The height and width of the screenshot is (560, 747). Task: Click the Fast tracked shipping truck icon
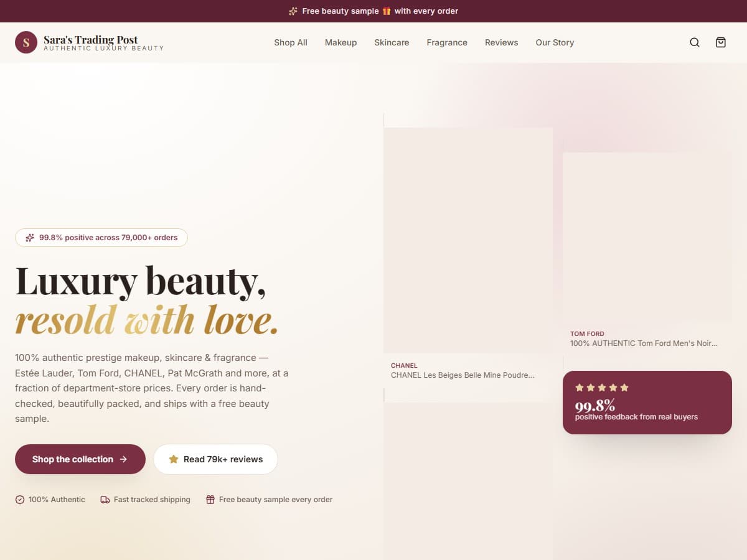(x=105, y=500)
